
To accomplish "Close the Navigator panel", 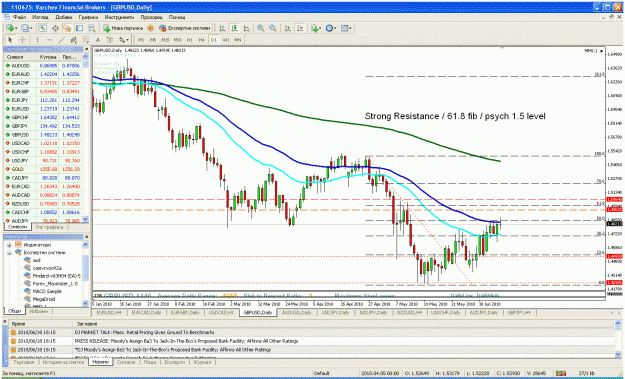I will click(86, 237).
